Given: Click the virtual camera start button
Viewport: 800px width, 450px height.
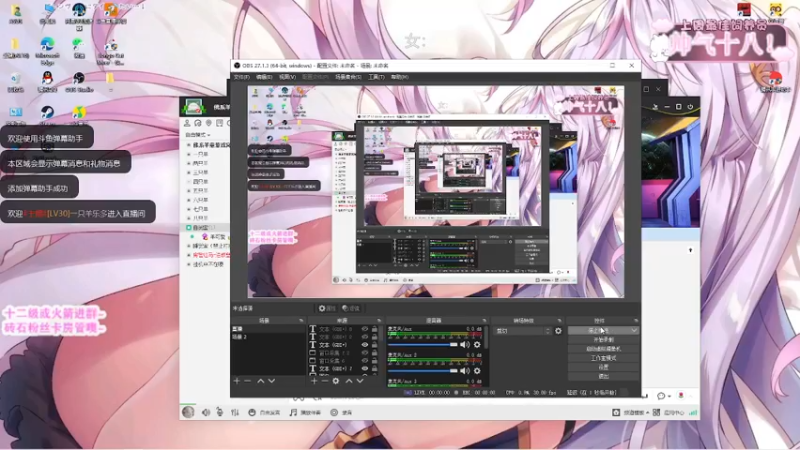Looking at the screenshot, I should pyautogui.click(x=604, y=349).
